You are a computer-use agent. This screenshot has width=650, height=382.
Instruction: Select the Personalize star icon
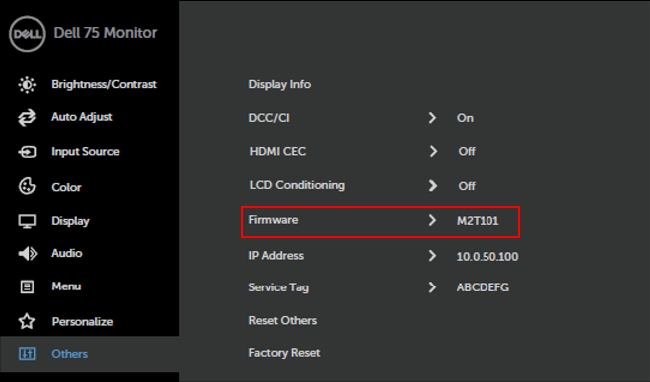[x=27, y=321]
